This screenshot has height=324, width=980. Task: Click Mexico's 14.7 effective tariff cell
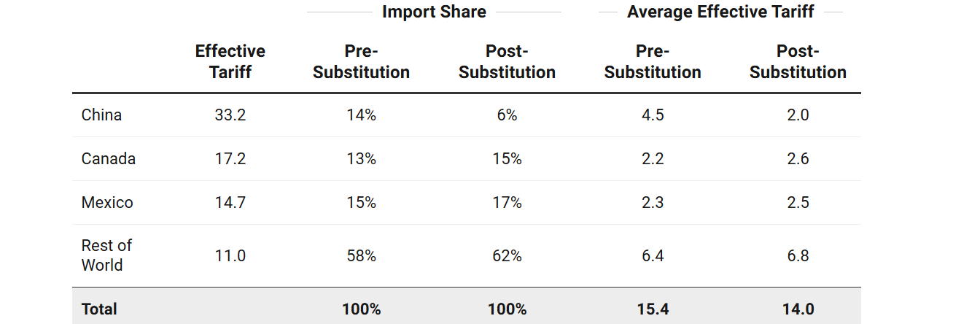pos(230,202)
